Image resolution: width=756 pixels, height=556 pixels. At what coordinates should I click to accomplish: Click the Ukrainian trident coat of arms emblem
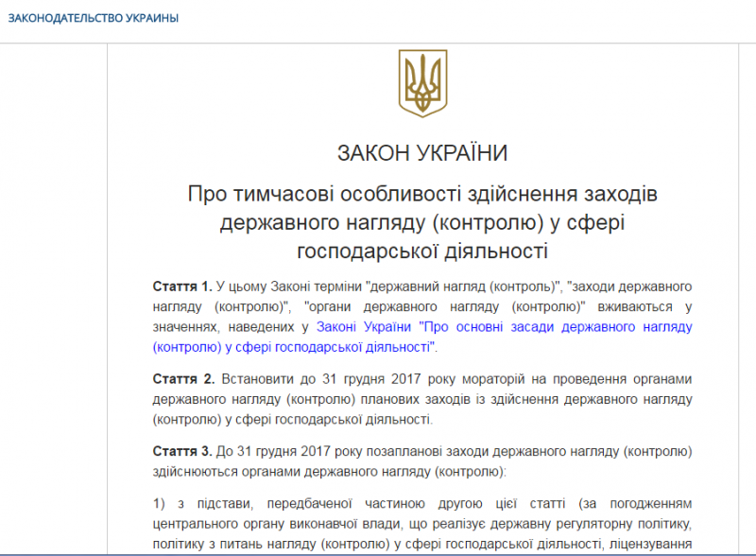(421, 84)
